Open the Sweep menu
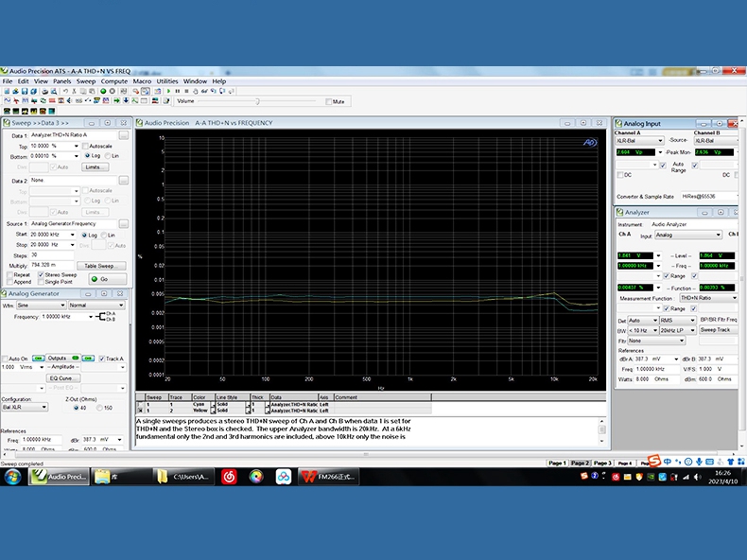This screenshot has height=560, width=747. click(86, 81)
